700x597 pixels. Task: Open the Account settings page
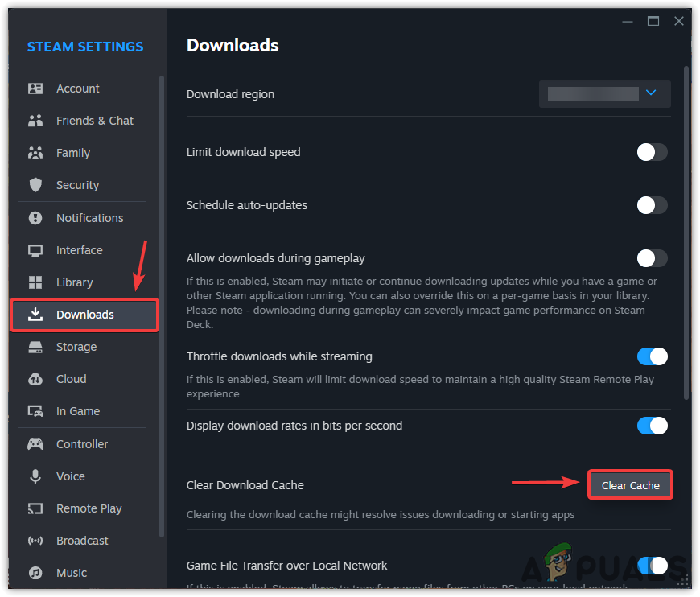click(x=78, y=89)
